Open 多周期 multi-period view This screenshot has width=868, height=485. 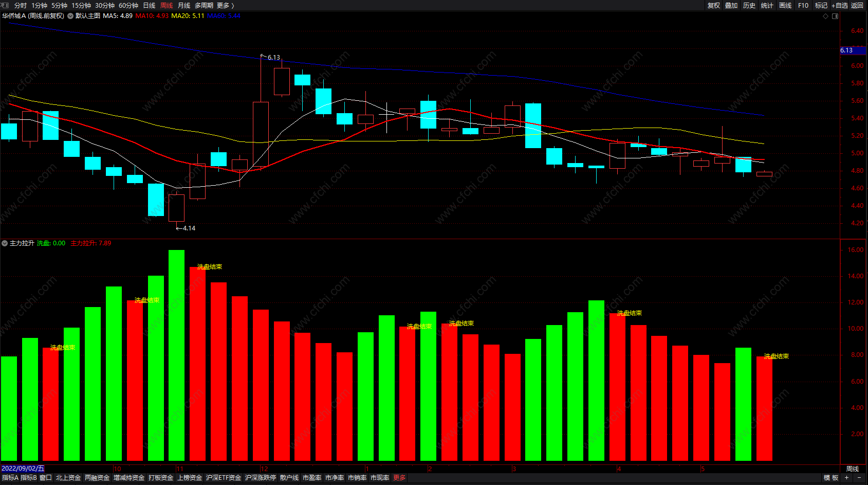(x=204, y=5)
